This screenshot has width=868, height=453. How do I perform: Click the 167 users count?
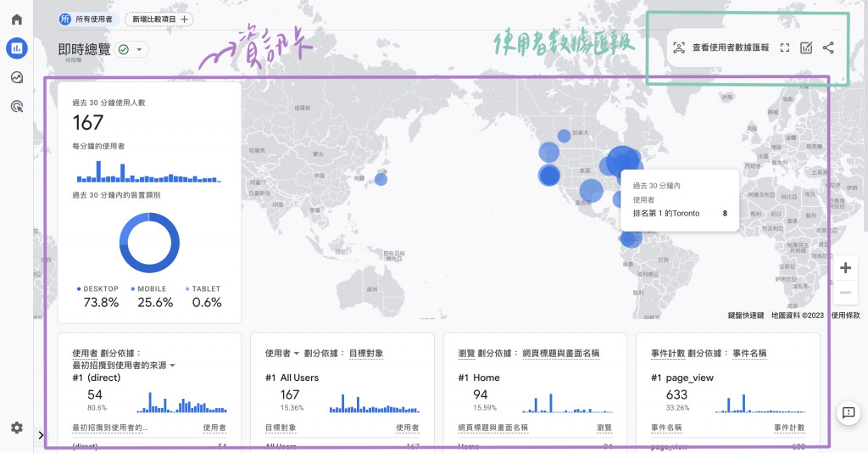coord(88,122)
